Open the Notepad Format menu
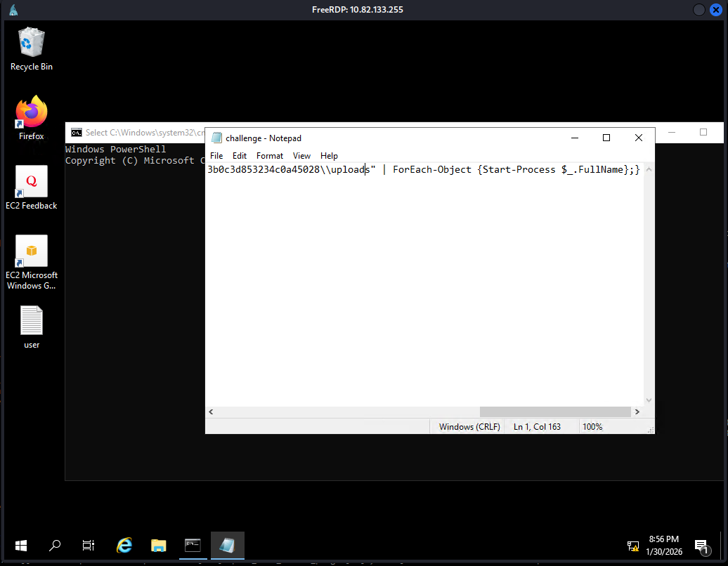The image size is (728, 566). (x=270, y=156)
